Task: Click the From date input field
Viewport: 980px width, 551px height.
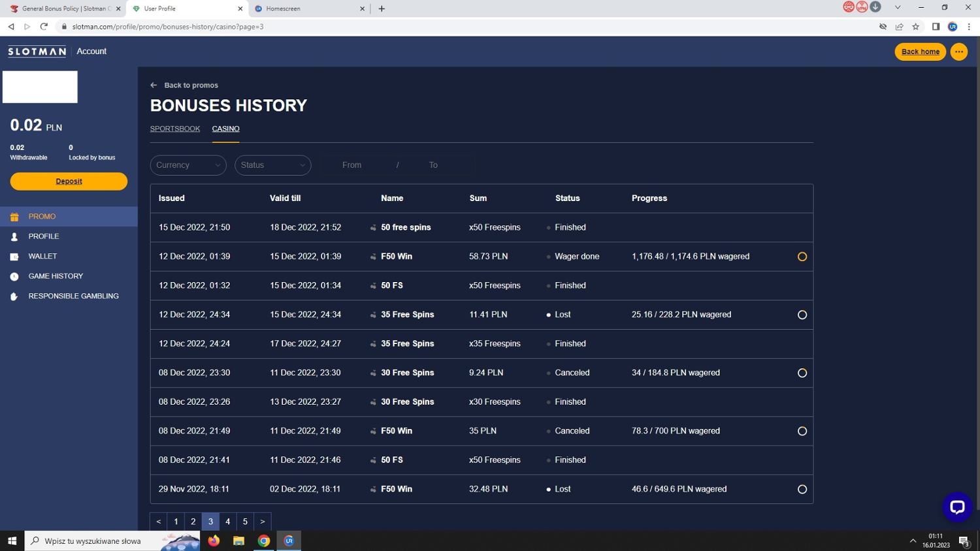Action: [x=351, y=165]
